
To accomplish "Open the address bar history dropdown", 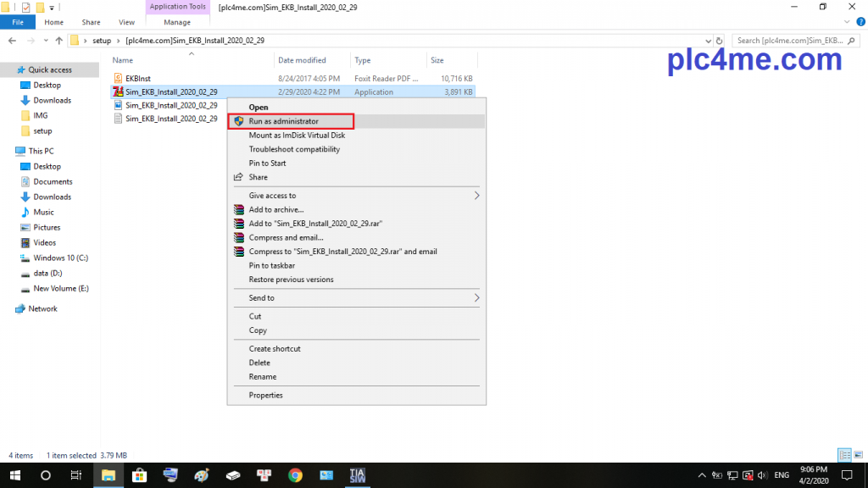I will coord(707,40).
